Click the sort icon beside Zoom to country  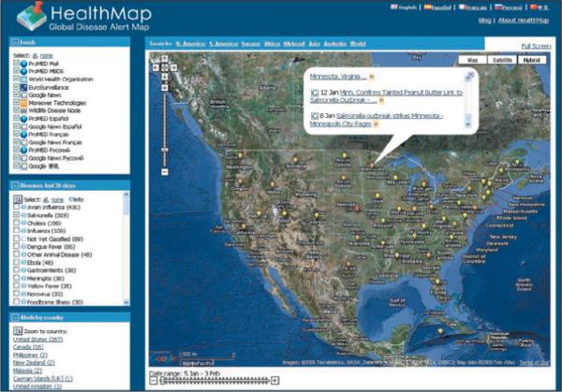[18, 331]
